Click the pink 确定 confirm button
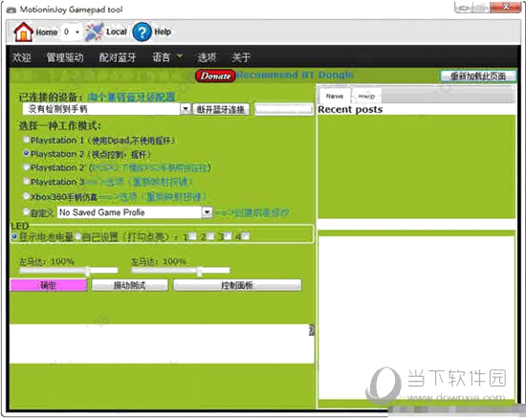 49,285
